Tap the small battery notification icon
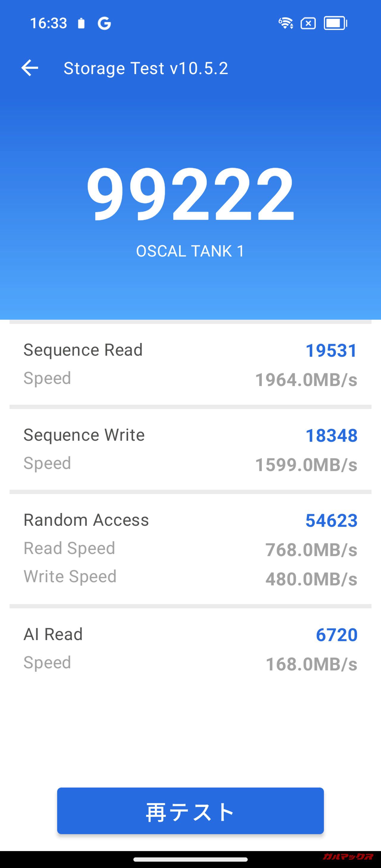Viewport: 381px width, 868px height. (x=81, y=24)
